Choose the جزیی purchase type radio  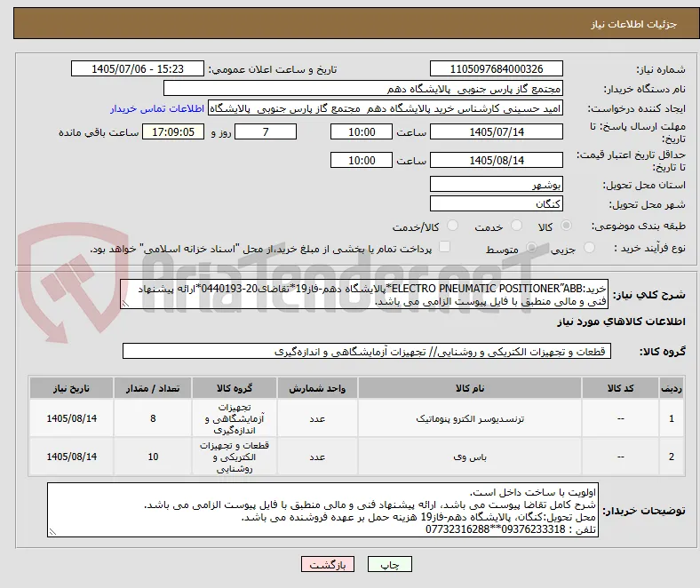click(589, 247)
